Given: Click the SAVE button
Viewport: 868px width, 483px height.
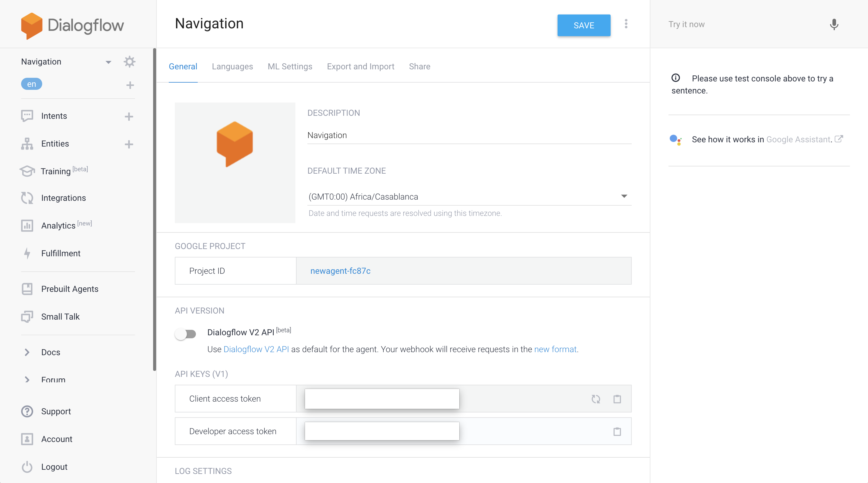Looking at the screenshot, I should [x=583, y=25].
